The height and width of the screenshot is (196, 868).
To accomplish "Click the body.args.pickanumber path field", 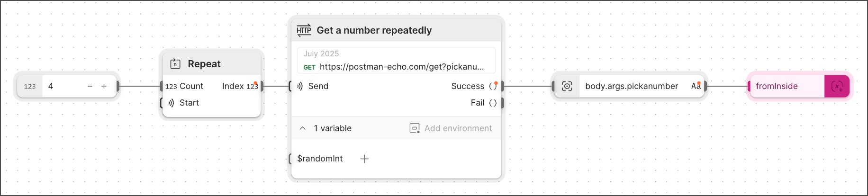I will 632,86.
